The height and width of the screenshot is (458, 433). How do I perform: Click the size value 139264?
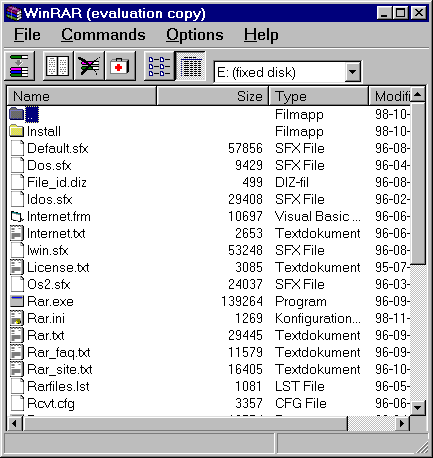coord(242,301)
